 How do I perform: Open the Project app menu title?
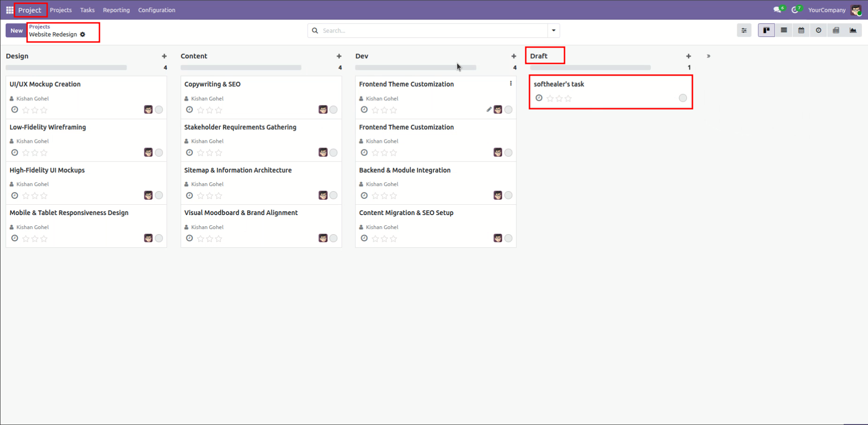(30, 10)
